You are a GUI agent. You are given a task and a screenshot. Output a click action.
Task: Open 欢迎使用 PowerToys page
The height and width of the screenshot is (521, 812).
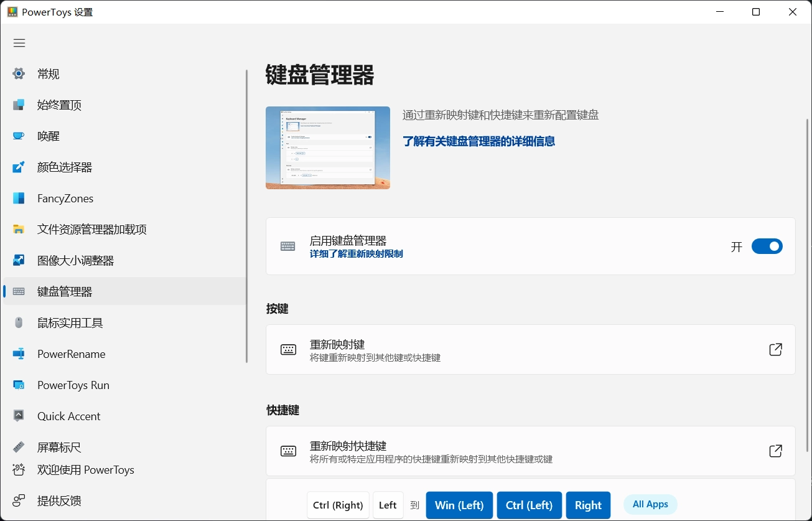[124, 469]
